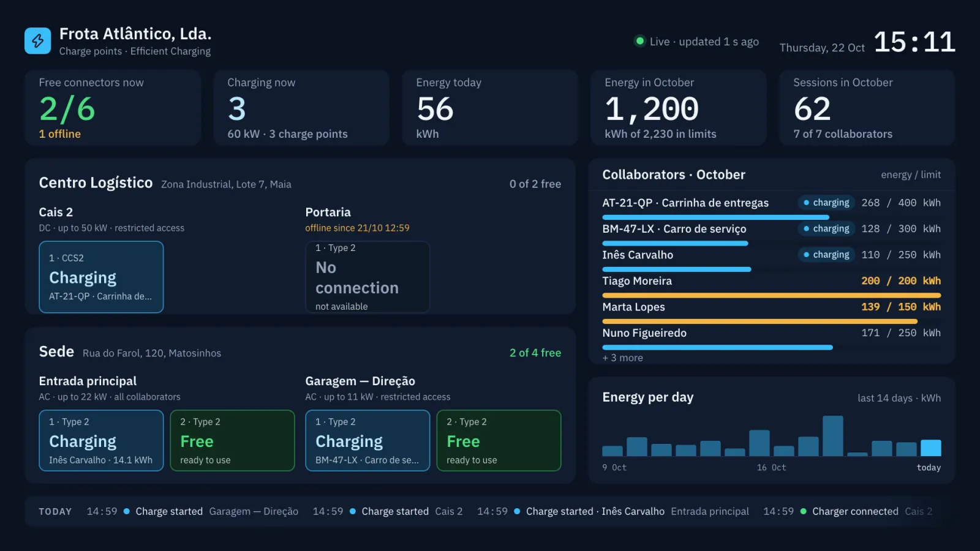Open the Charging now summary card
Viewport: 980px width, 551px height.
(301, 108)
